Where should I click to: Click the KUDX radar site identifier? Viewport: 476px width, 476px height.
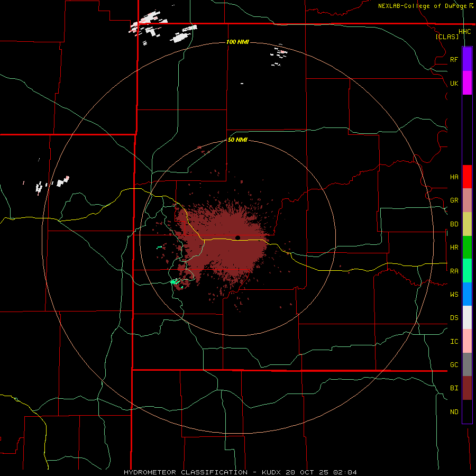pyautogui.click(x=272, y=472)
